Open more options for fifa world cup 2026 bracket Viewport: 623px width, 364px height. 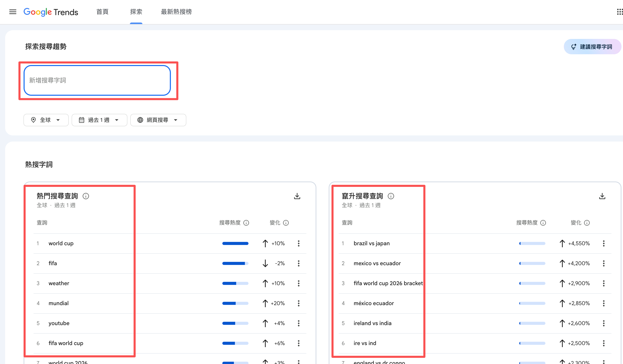[x=604, y=283]
